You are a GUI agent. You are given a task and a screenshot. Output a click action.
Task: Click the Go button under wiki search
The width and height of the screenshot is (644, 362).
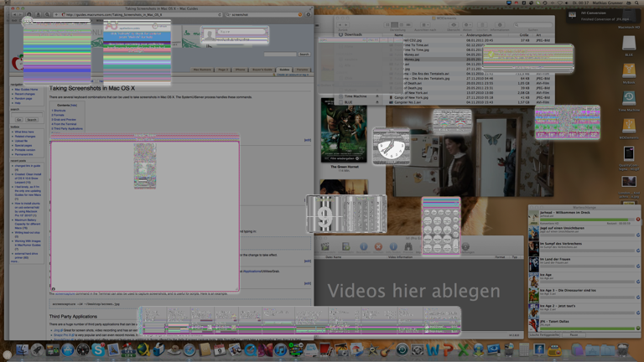19,120
